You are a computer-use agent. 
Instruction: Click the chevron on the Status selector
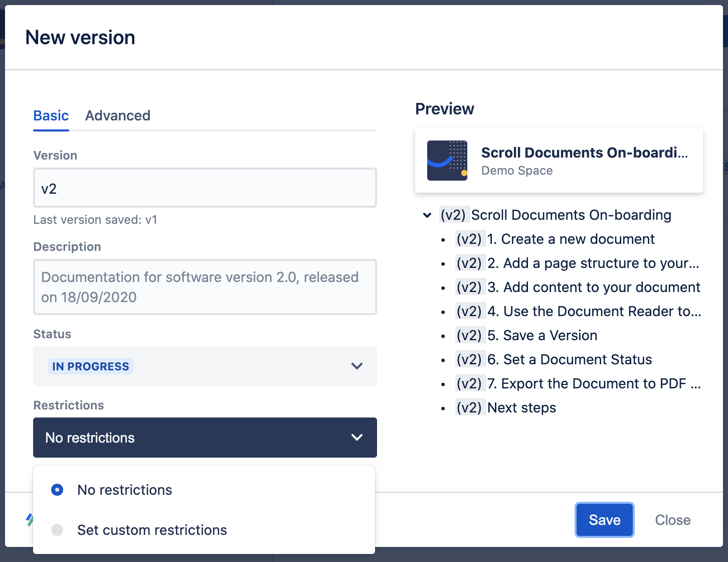tap(357, 366)
